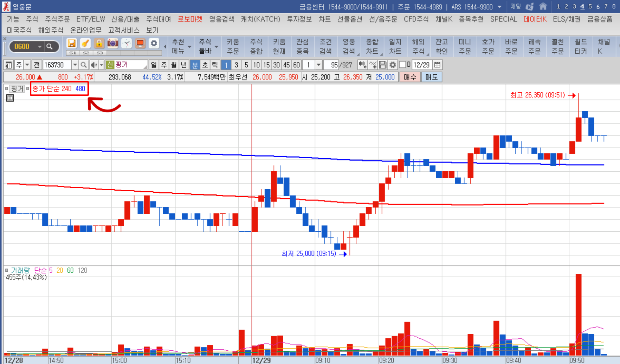
Task: Open the interval value dropdown arrow
Action: [x=318, y=65]
